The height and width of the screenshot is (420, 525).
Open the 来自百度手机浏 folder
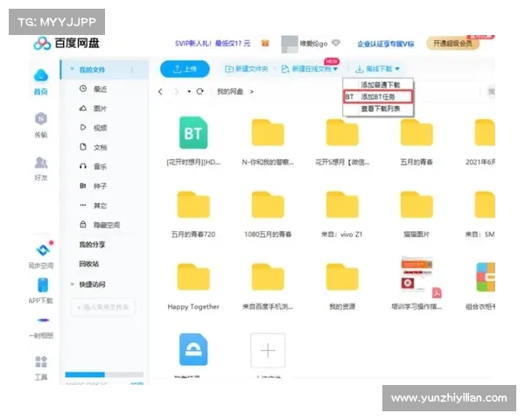[x=268, y=277]
